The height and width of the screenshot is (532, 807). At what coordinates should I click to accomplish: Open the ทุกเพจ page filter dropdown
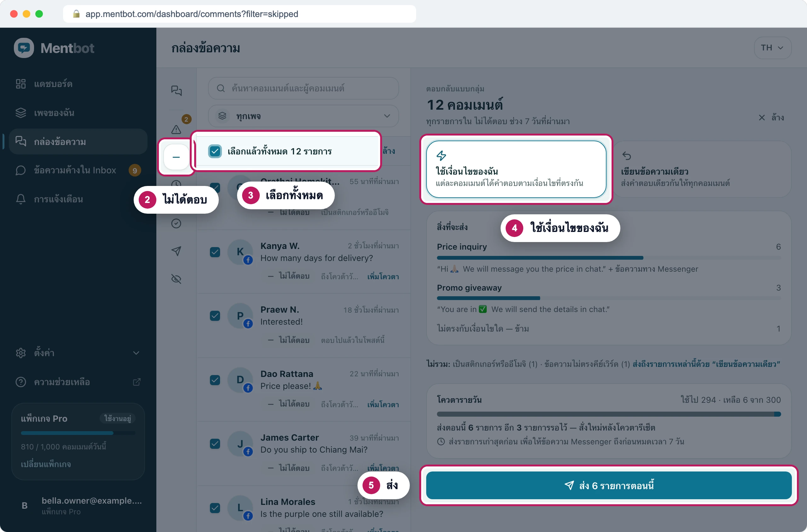point(303,116)
